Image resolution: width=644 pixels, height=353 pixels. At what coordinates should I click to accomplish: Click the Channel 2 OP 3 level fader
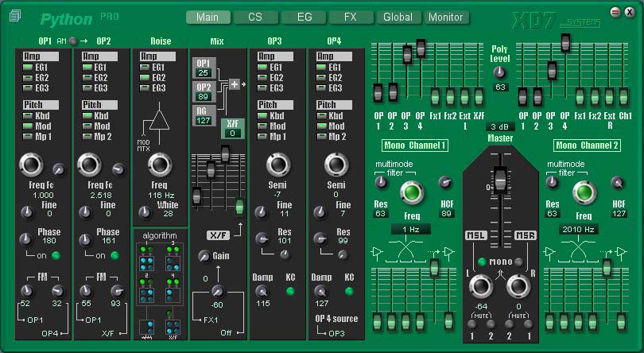(x=552, y=71)
